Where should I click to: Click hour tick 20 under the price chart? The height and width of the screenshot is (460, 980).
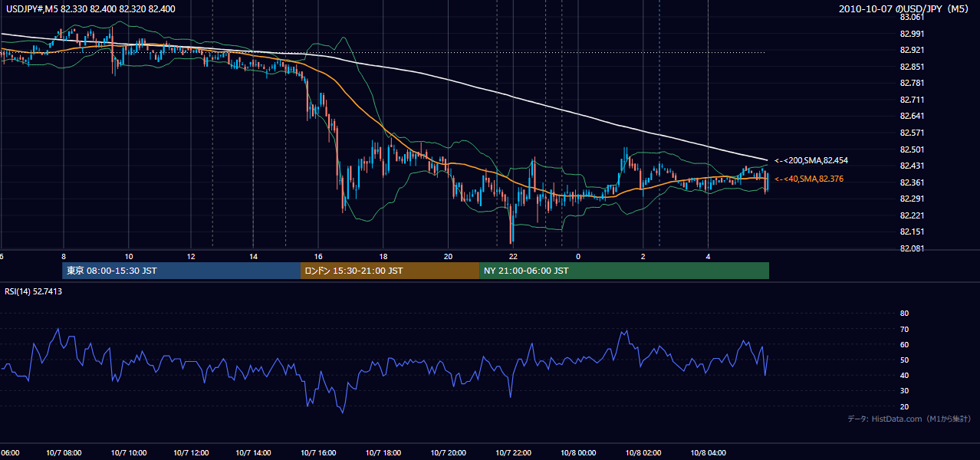[448, 256]
